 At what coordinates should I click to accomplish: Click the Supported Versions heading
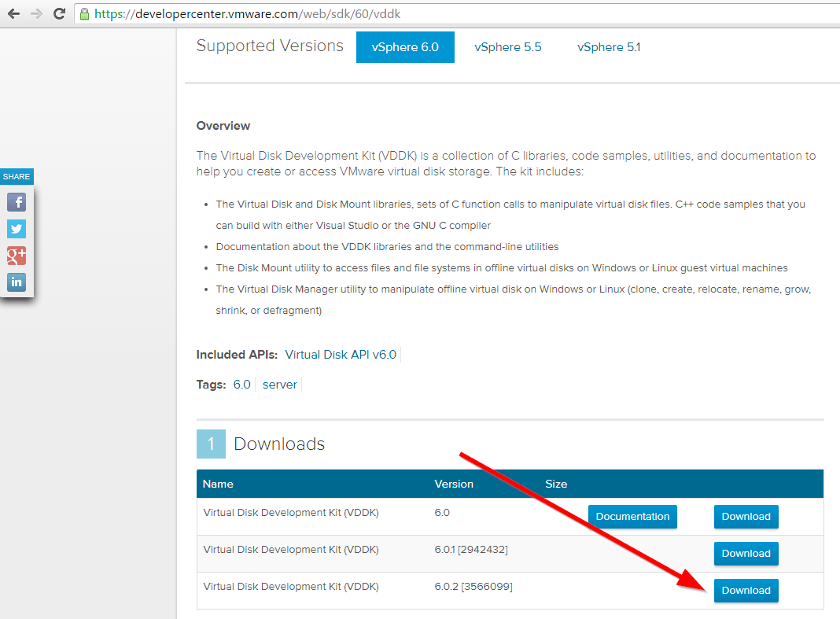270,46
